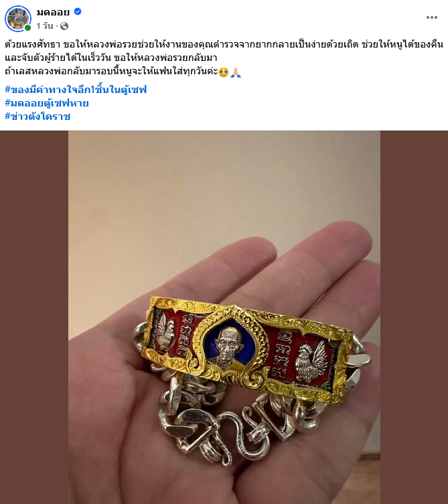Open the มดออย page name link

[53, 12]
